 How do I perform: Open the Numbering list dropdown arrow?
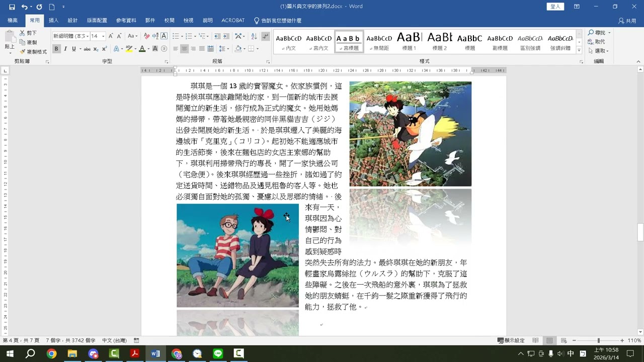coord(194,36)
